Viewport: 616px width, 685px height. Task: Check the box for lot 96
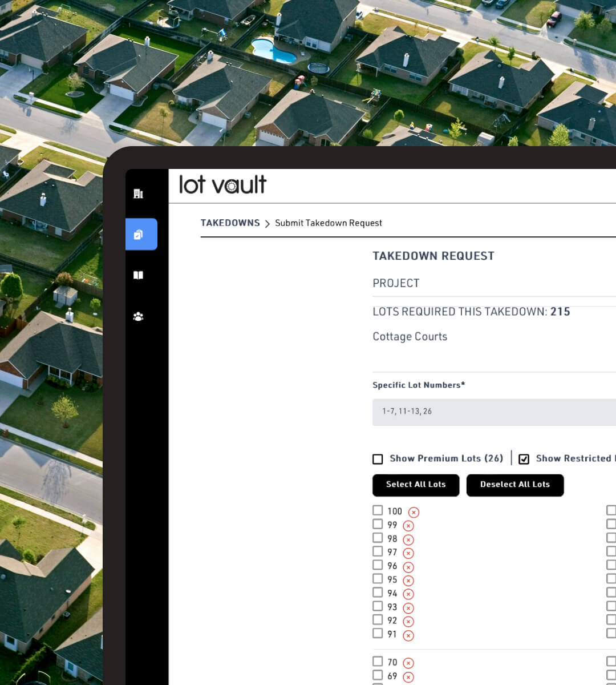click(378, 565)
